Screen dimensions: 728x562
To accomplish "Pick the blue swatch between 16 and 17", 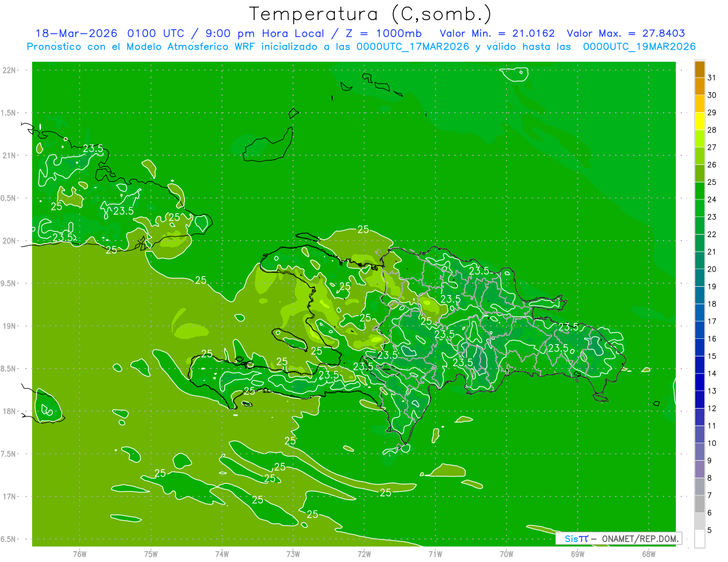I will coord(699,330).
